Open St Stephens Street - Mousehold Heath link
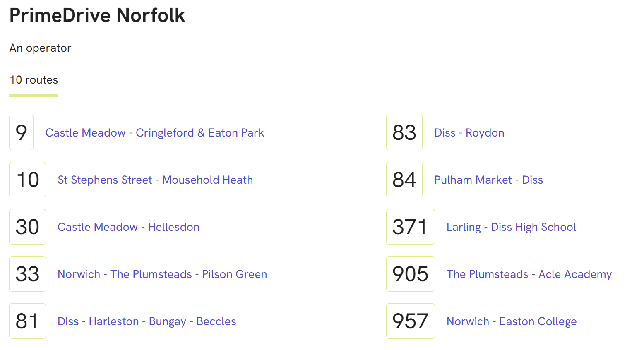The height and width of the screenshot is (350, 644). click(155, 180)
